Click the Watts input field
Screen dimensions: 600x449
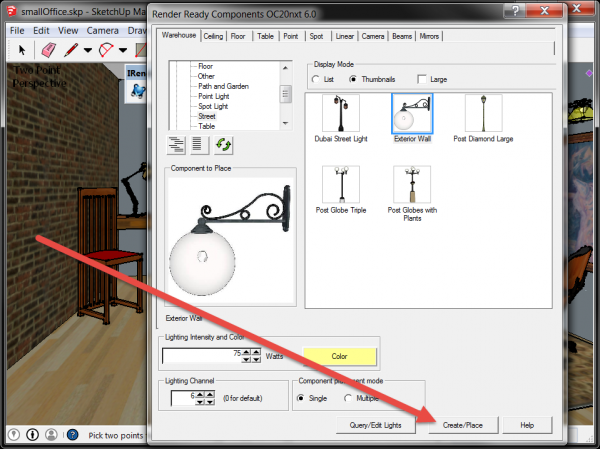click(x=202, y=356)
